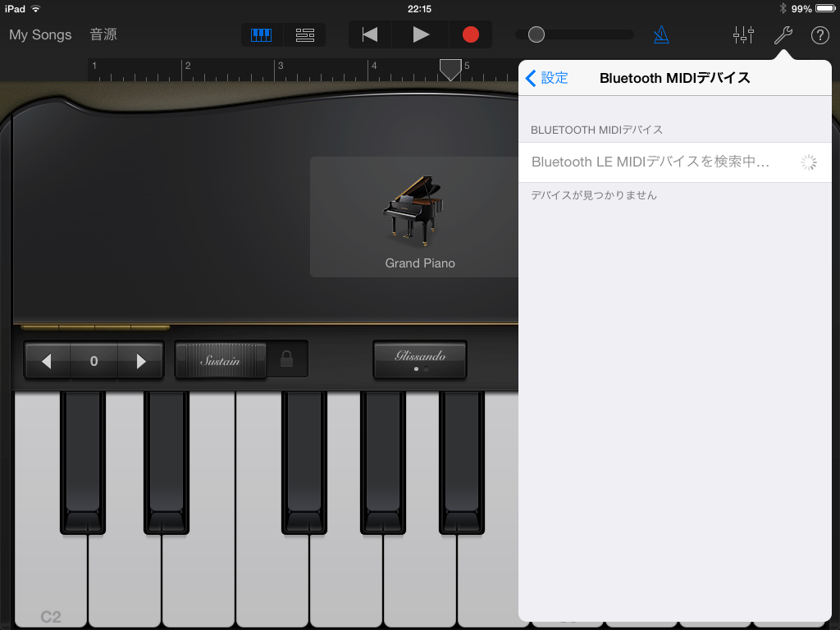
Task: Go to beginning of song
Action: [370, 34]
